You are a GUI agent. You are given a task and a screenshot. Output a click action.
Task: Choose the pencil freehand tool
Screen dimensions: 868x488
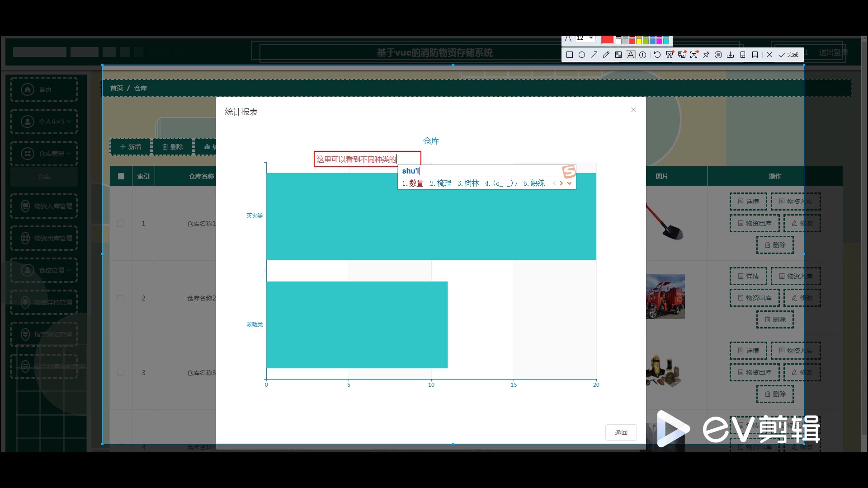606,55
